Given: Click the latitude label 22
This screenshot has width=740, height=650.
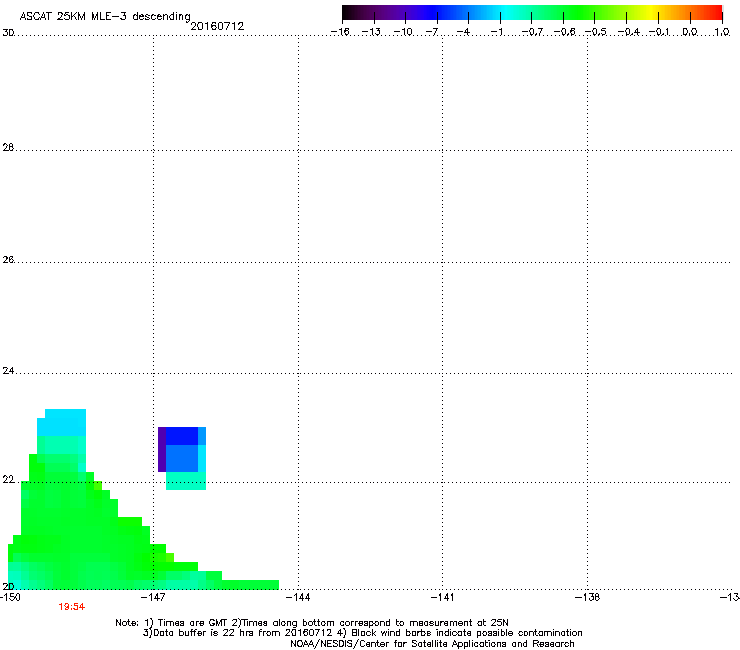Looking at the screenshot, I should tap(8, 480).
